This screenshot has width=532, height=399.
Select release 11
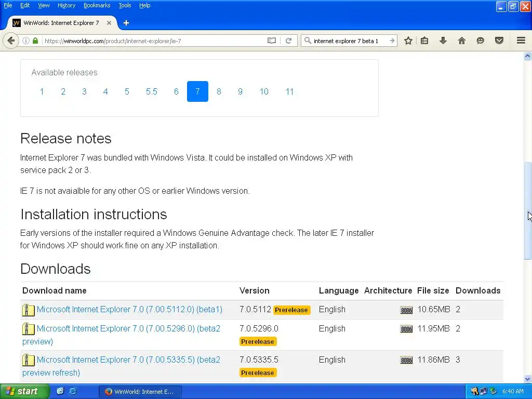(289, 91)
